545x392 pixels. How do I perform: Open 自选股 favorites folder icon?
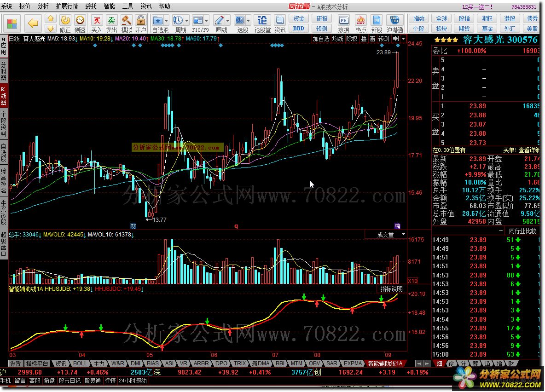[x=158, y=20]
